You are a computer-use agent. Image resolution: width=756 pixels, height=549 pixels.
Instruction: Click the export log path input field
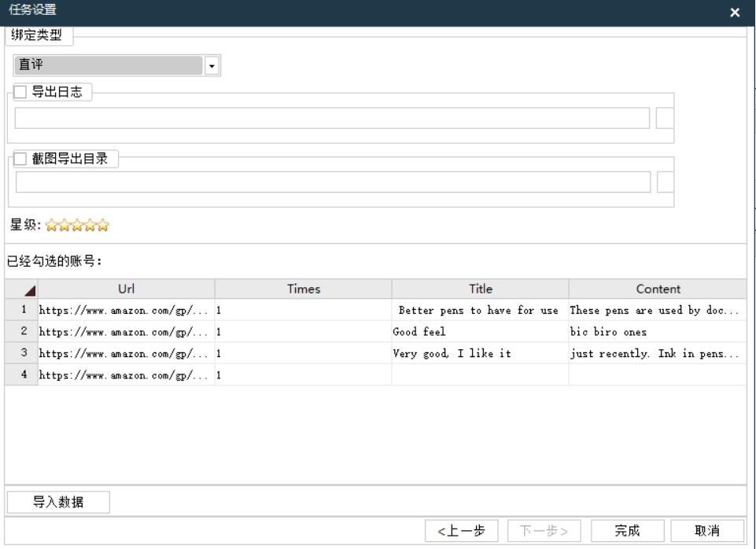point(332,118)
